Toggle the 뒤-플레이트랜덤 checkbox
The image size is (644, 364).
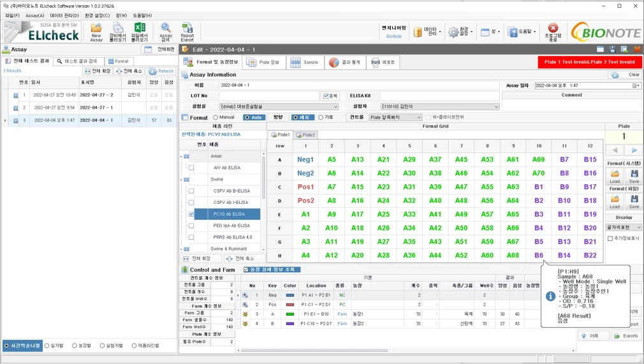pos(428,117)
